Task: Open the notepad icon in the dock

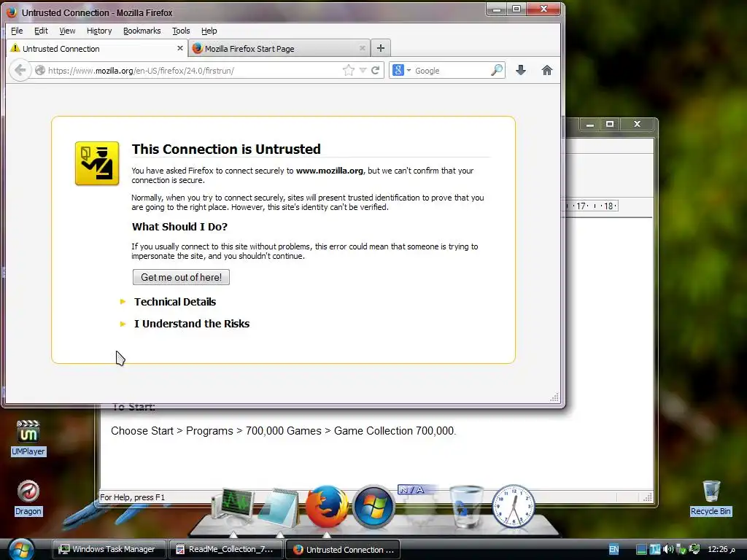Action: click(279, 507)
